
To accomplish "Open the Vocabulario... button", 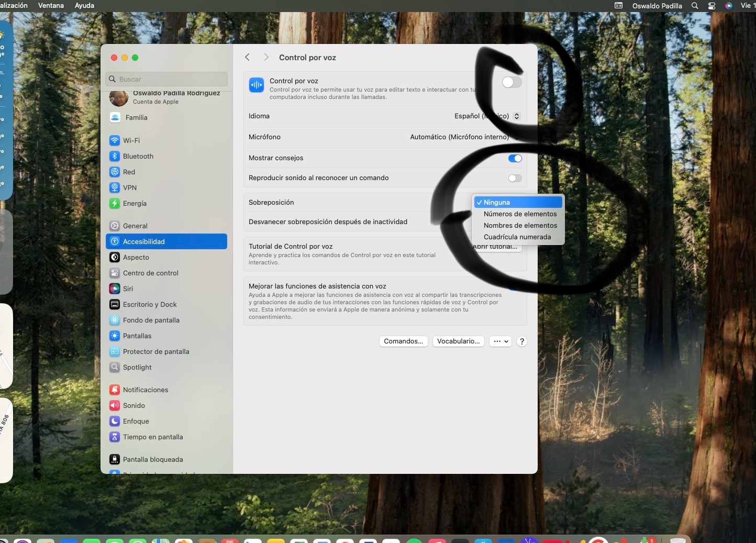I will 458,341.
